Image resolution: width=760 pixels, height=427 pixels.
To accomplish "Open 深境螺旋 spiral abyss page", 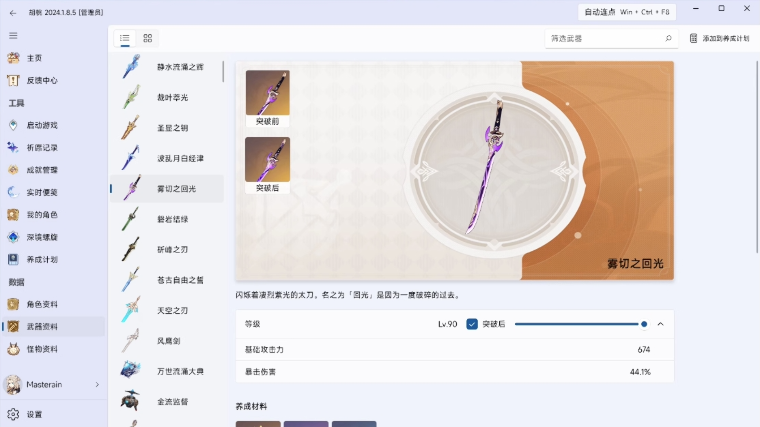I will (53, 237).
